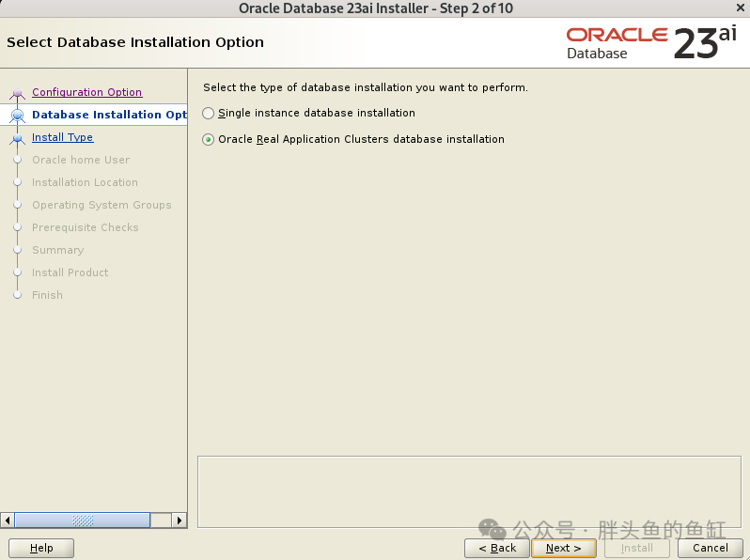Click Next to continue installation
Image resolution: width=750 pixels, height=560 pixels.
tap(564, 548)
